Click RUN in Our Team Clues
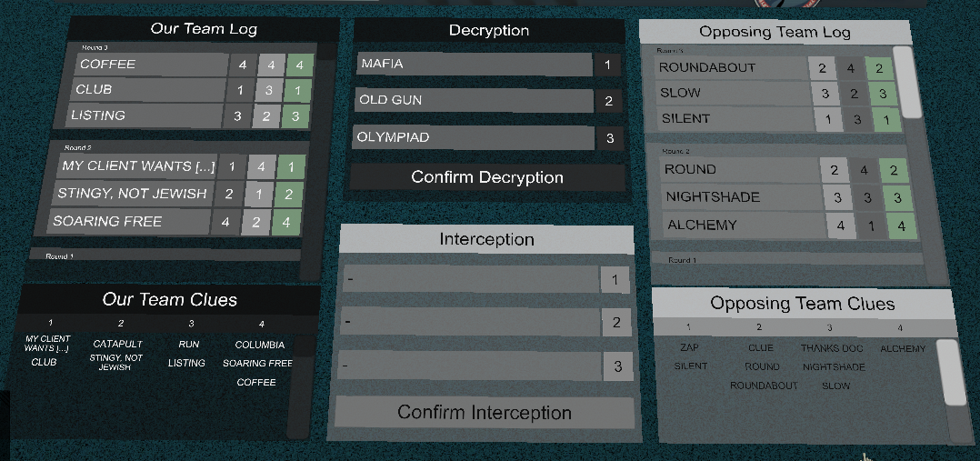 [189, 344]
